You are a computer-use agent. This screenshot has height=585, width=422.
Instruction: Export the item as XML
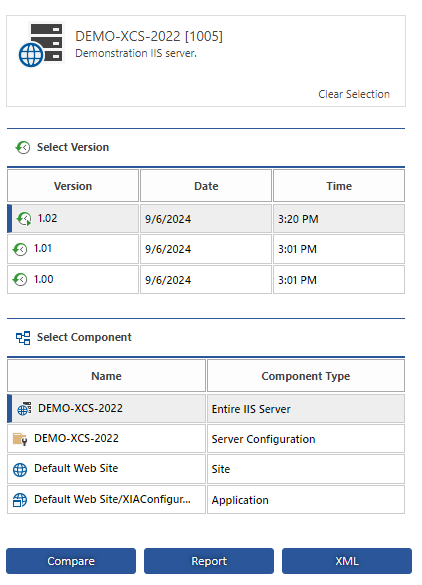pyautogui.click(x=347, y=561)
